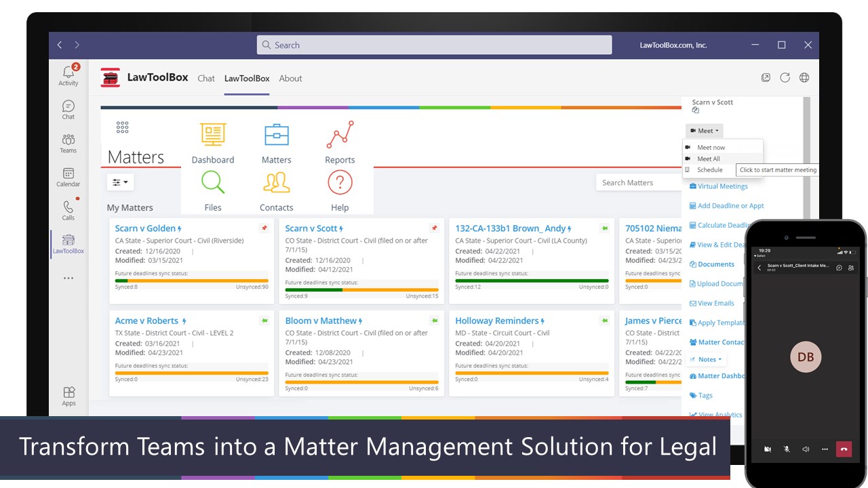Select the LawToolBox app in the rail
This screenshot has width=868, height=488.
point(68,244)
